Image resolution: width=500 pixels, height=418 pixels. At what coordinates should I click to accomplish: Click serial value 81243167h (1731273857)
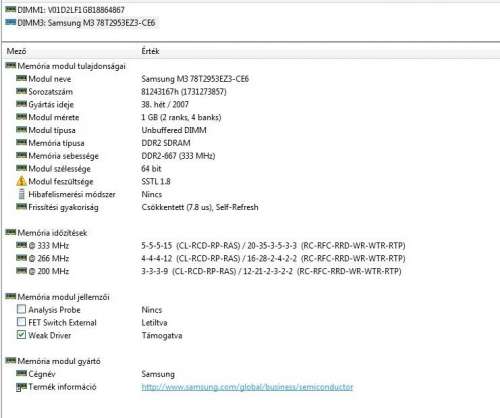pyautogui.click(x=184, y=92)
